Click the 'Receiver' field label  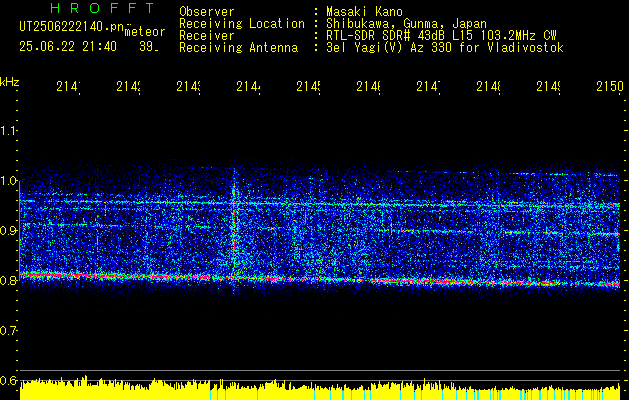(x=207, y=36)
